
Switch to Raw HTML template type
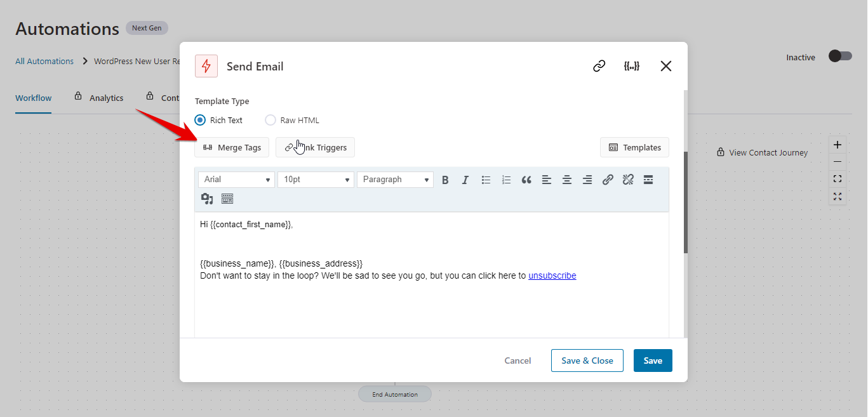(270, 120)
